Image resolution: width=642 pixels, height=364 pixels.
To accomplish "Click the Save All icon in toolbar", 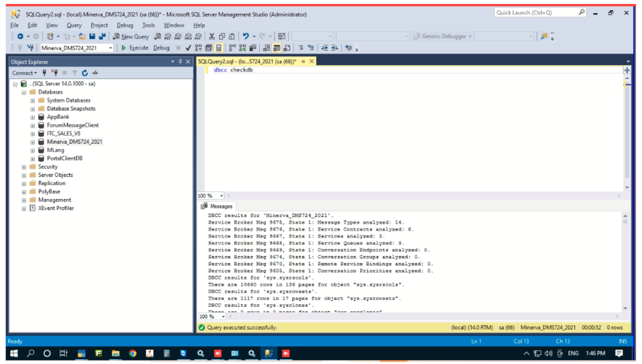I will [x=102, y=36].
